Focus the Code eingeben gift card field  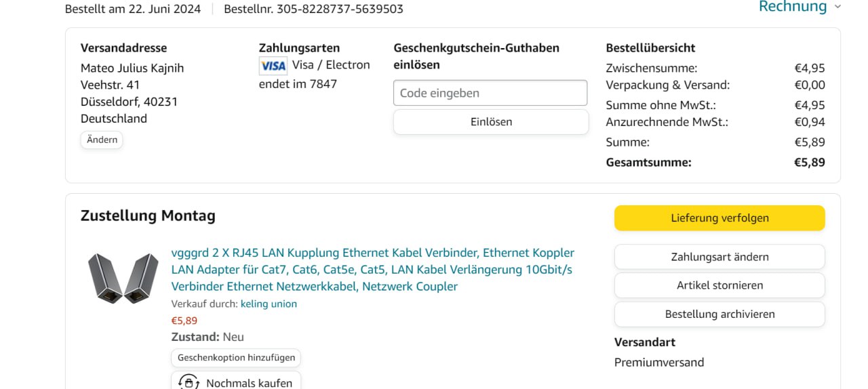point(490,93)
